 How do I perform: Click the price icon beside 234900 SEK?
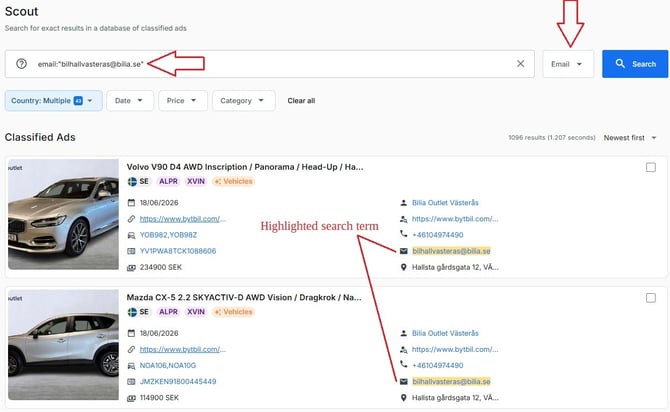pos(131,268)
